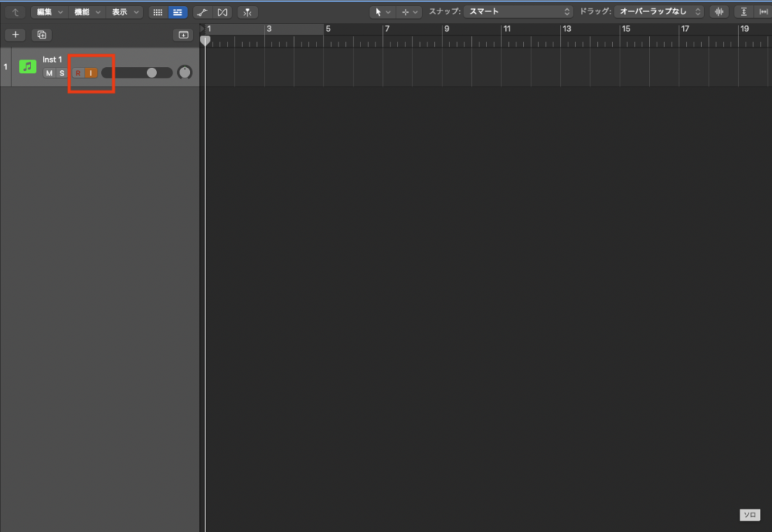Open the 編集 edit menu
This screenshot has width=772, height=532.
click(x=48, y=12)
